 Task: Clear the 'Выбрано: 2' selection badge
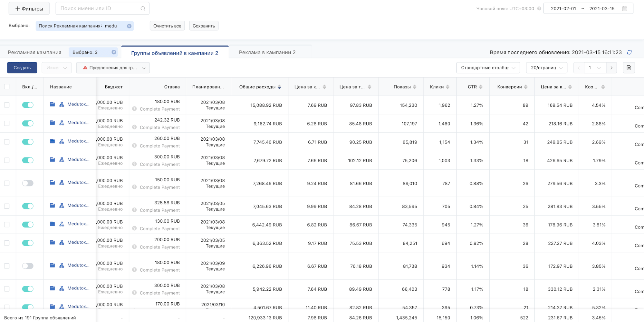point(114,52)
